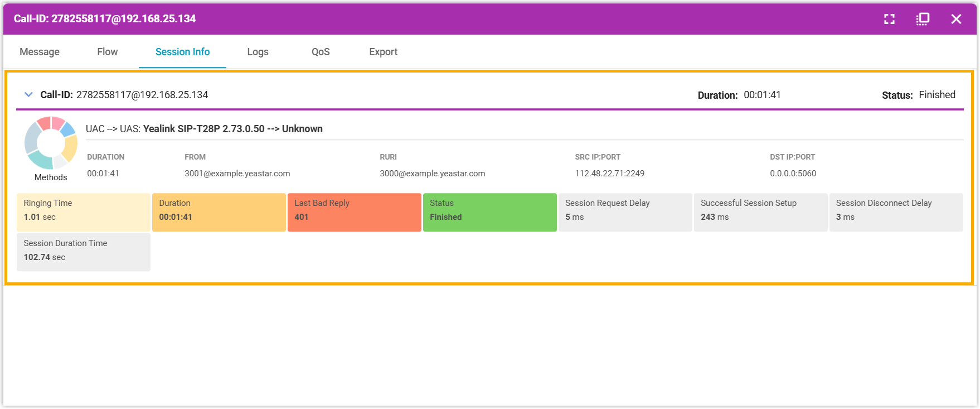980x409 pixels.
Task: Click the pop-out window icon
Action: pyautogui.click(x=923, y=19)
